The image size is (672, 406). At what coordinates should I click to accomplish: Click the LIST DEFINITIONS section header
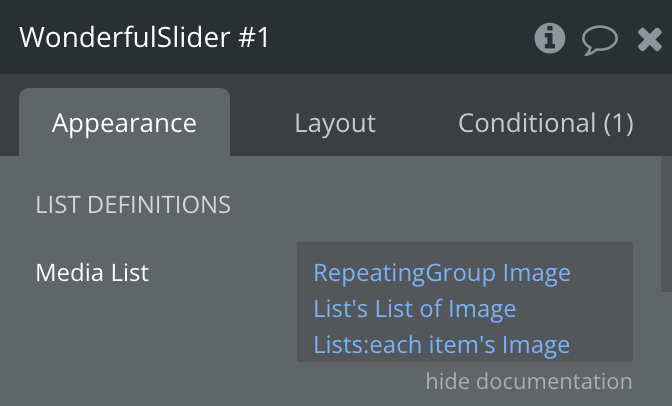[x=133, y=205]
